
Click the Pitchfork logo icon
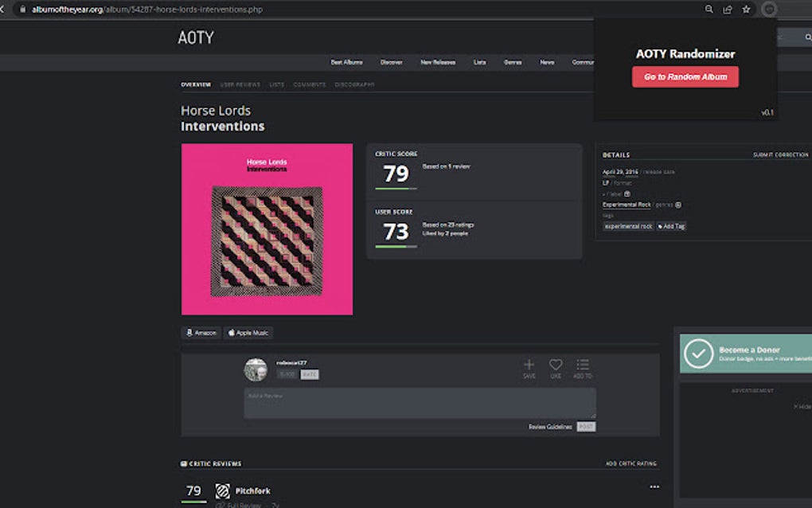(x=223, y=490)
